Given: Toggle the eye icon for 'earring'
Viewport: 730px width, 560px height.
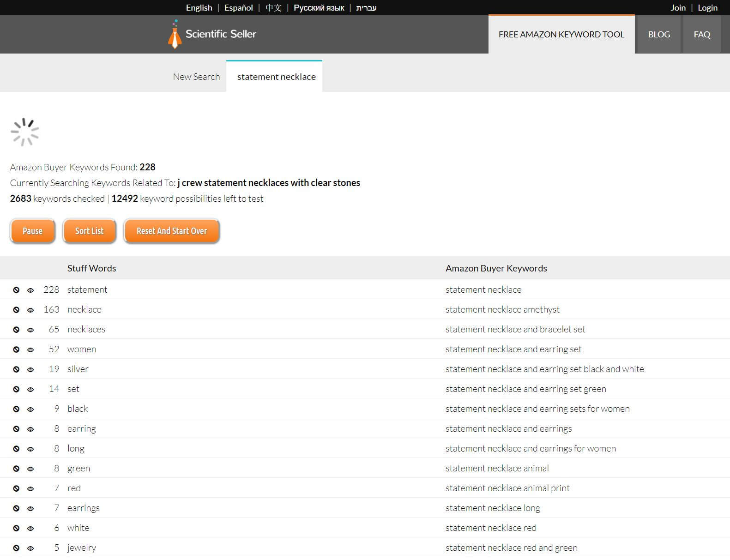Looking at the screenshot, I should pos(30,429).
